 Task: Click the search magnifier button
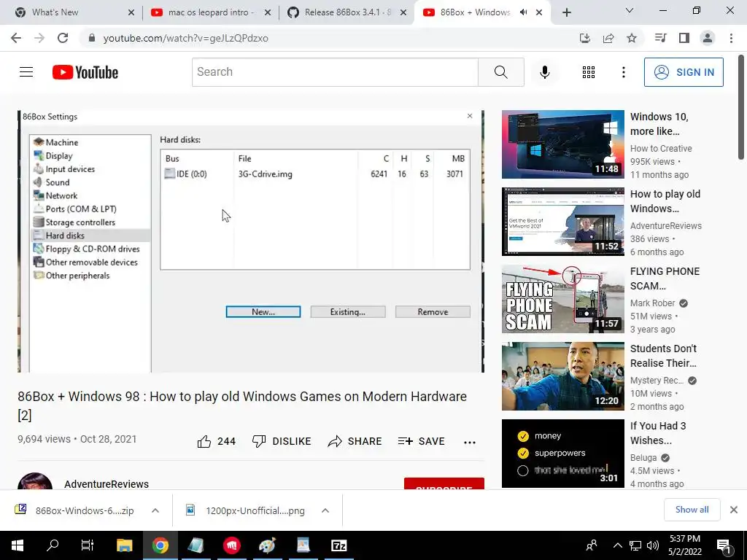pos(500,72)
